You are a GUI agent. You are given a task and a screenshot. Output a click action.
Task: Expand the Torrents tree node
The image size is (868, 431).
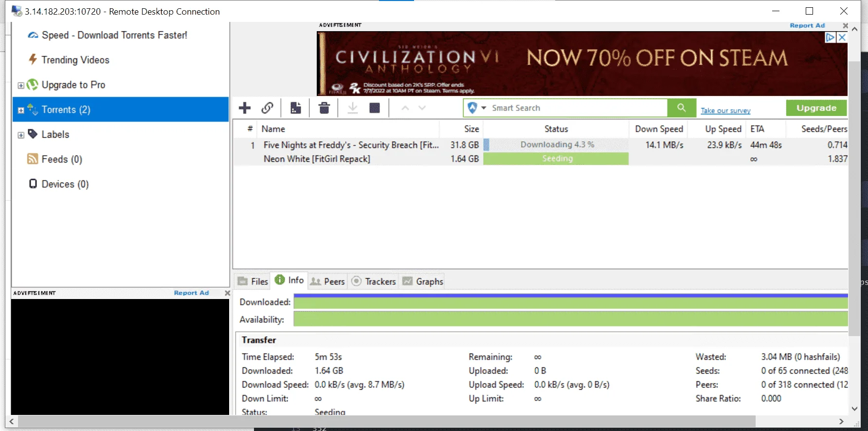tap(21, 111)
